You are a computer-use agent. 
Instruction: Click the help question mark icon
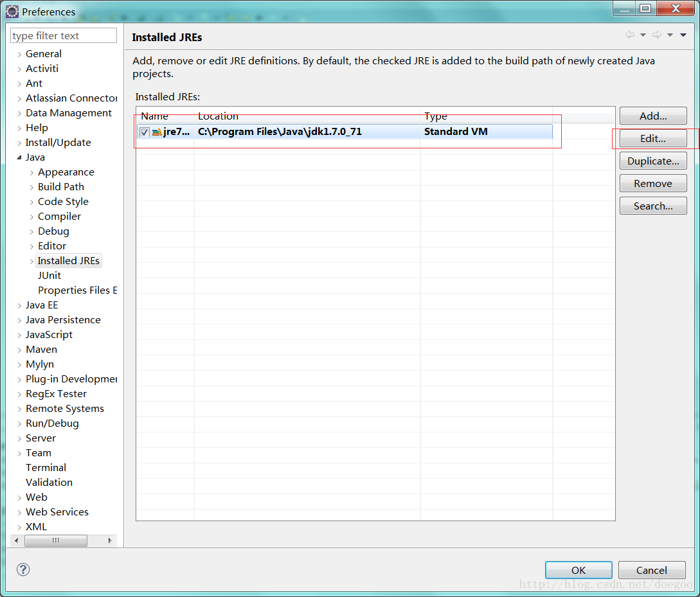click(x=23, y=569)
